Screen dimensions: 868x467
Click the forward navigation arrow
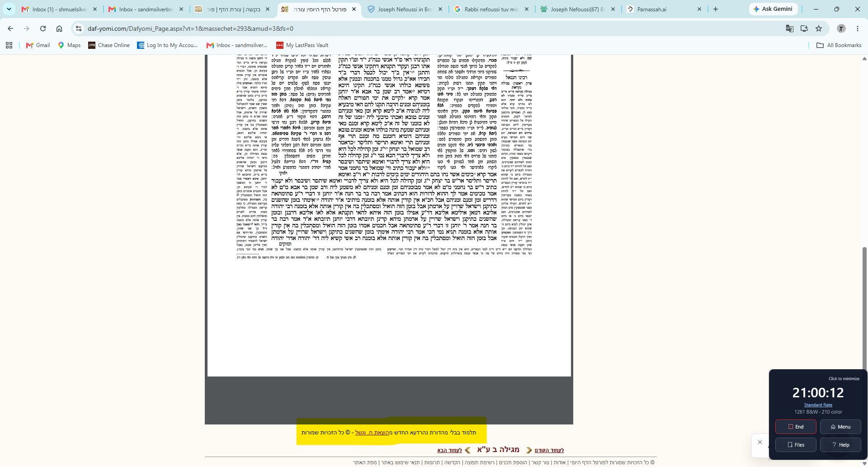27,29
